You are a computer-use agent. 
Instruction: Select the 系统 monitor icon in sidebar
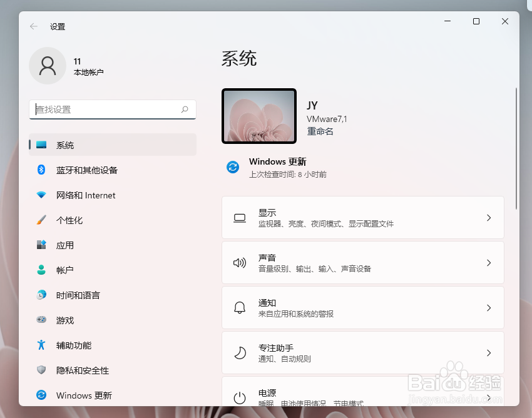[41, 145]
